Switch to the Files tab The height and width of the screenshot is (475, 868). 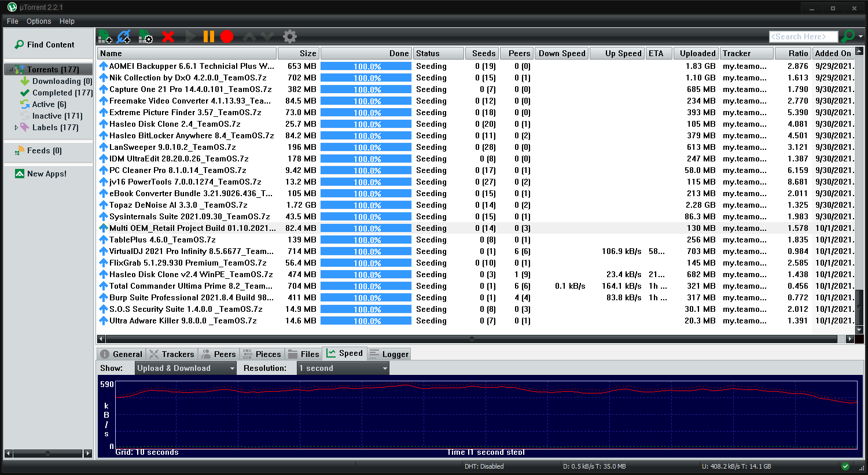(303, 354)
